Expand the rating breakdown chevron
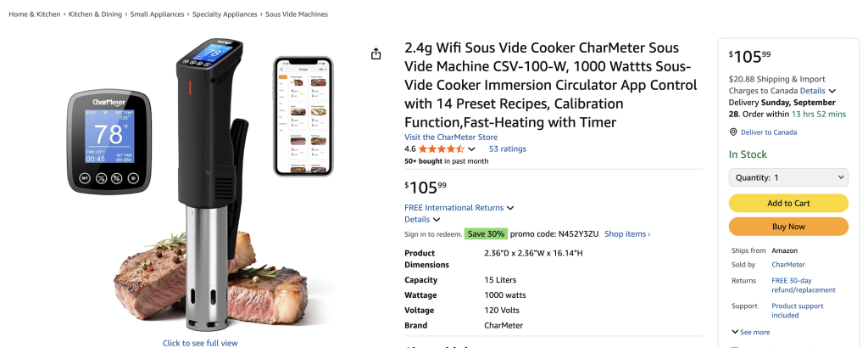The width and height of the screenshot is (868, 348). pyautogui.click(x=471, y=149)
